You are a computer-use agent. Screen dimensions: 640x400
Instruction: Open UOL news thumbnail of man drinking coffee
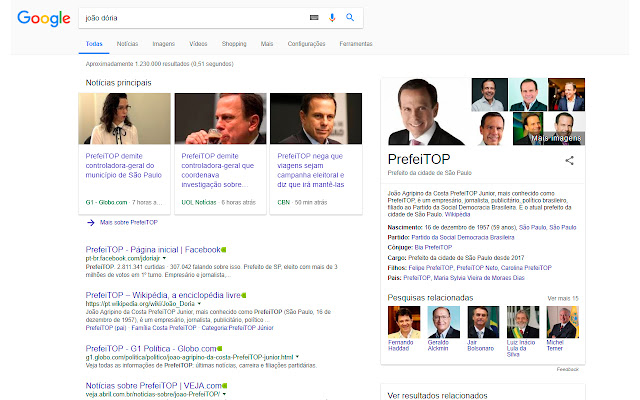220,118
